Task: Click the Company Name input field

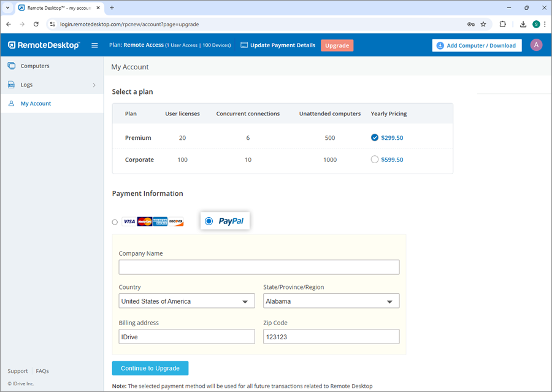Action: 259,267
